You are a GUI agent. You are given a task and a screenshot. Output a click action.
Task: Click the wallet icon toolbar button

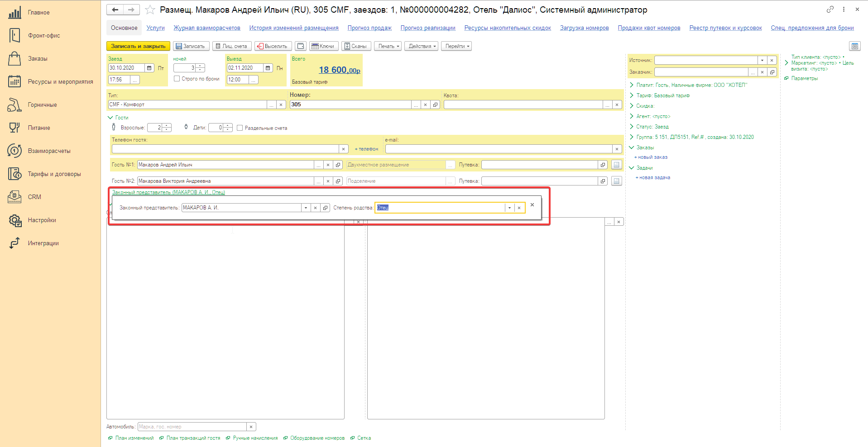301,46
